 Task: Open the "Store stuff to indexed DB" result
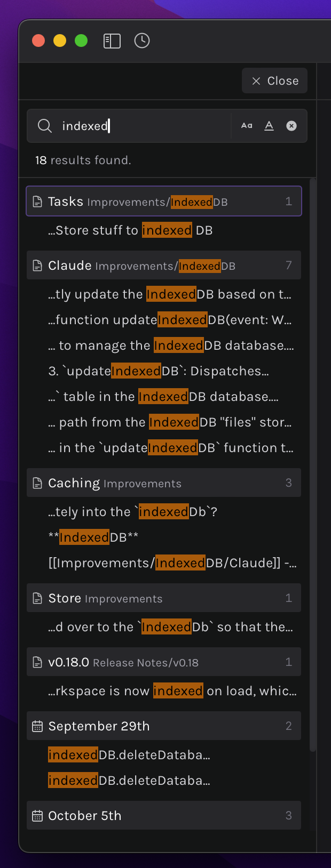point(130,230)
